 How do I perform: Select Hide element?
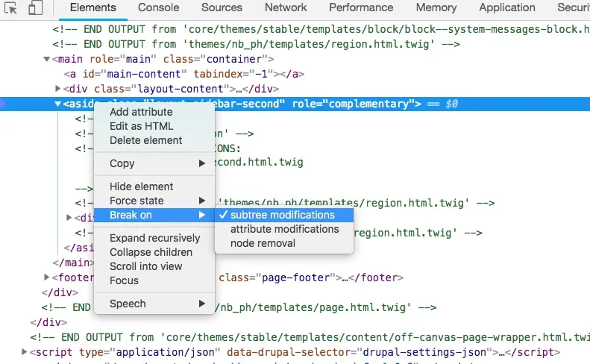[x=154, y=186]
